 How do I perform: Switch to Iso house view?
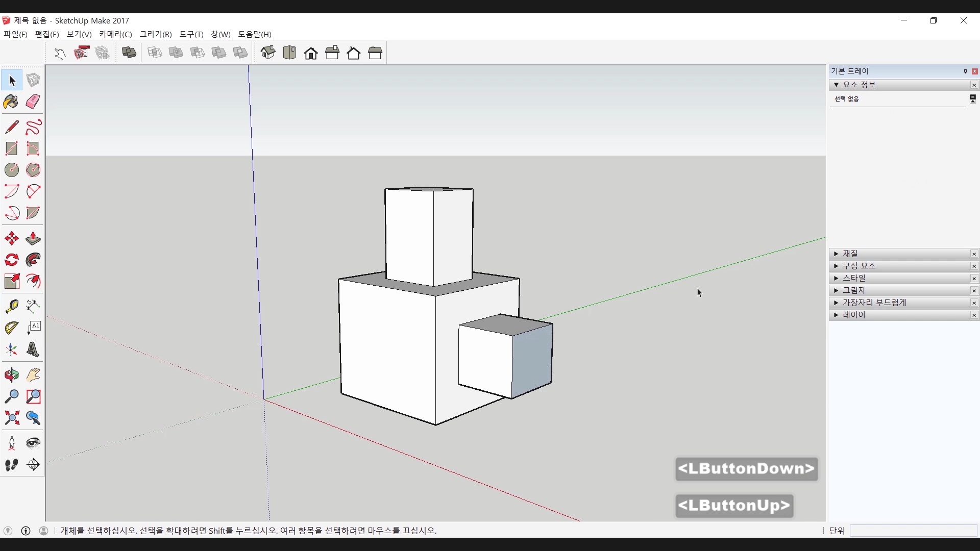coord(268,53)
